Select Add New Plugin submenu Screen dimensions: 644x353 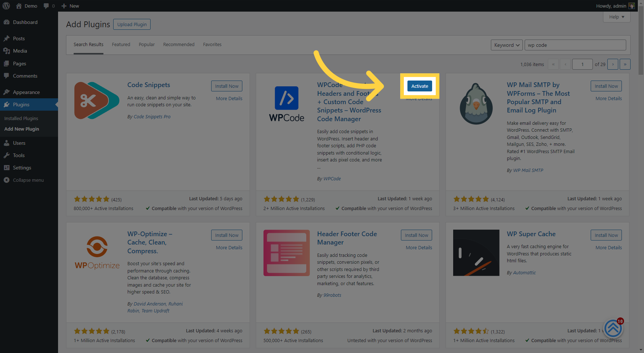point(22,129)
